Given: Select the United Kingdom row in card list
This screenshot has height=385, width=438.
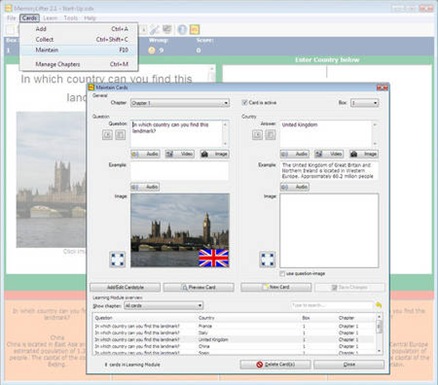Looking at the screenshot, I should tap(234, 340).
